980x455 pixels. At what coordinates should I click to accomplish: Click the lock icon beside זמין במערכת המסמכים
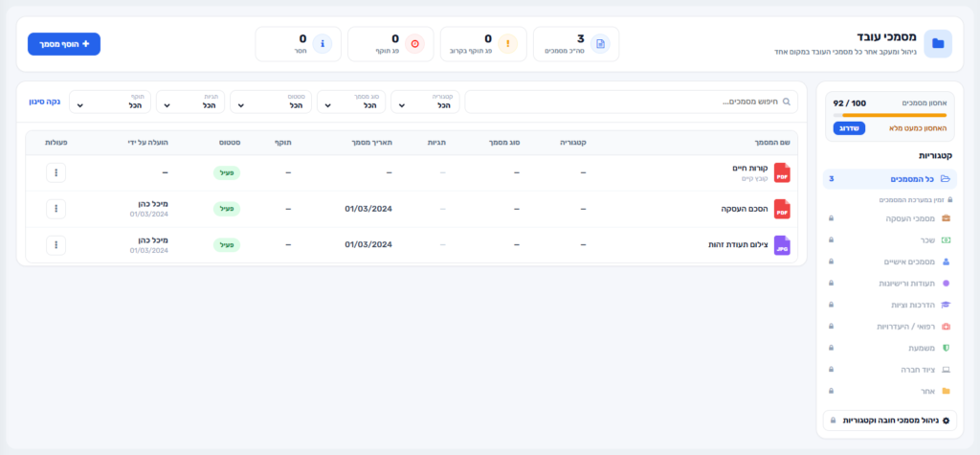[x=950, y=200]
